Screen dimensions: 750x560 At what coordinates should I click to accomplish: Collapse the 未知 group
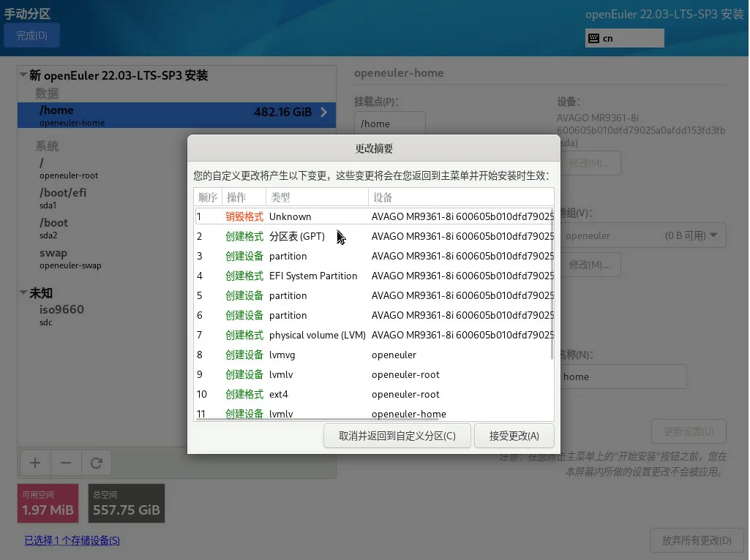pyautogui.click(x=23, y=292)
